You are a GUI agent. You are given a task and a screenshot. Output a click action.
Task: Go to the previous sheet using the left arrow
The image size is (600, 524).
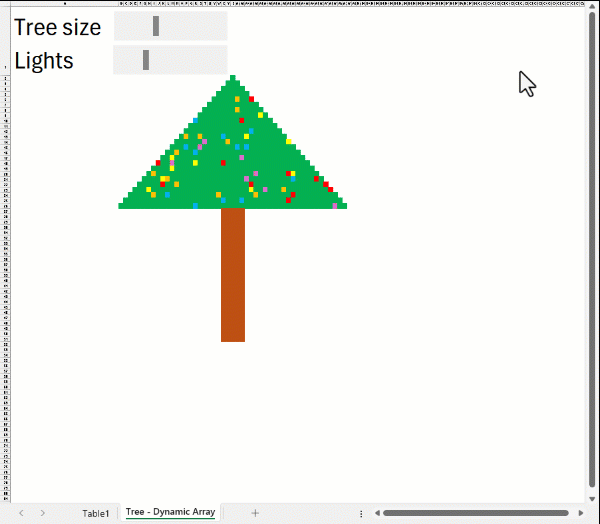[21, 513]
